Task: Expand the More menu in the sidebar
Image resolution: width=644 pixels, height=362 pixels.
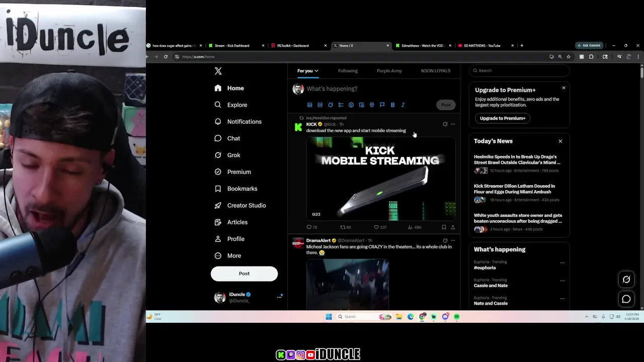Action: (227, 255)
